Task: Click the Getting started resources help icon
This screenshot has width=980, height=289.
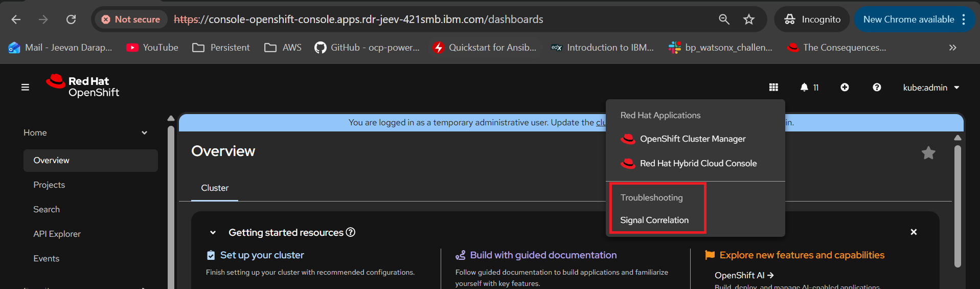Action: 351,232
